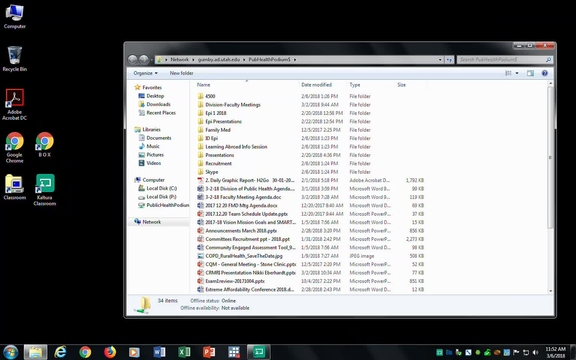
Task: Click the volume speaker tray icon
Action: coord(536,352)
